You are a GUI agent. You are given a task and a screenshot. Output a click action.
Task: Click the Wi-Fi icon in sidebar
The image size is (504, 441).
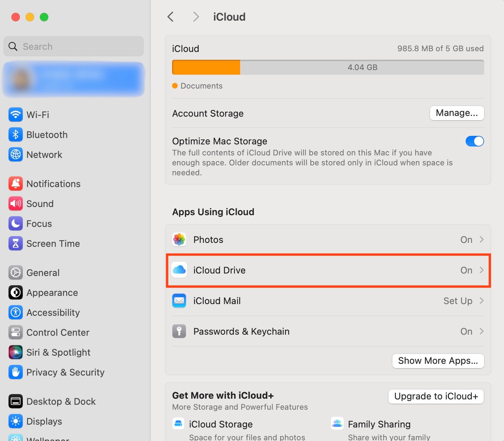pyautogui.click(x=15, y=115)
